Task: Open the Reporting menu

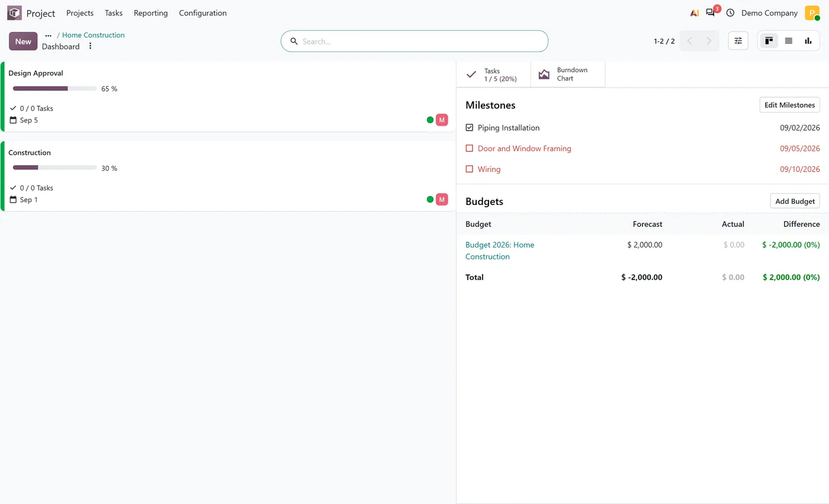Action: (x=150, y=13)
